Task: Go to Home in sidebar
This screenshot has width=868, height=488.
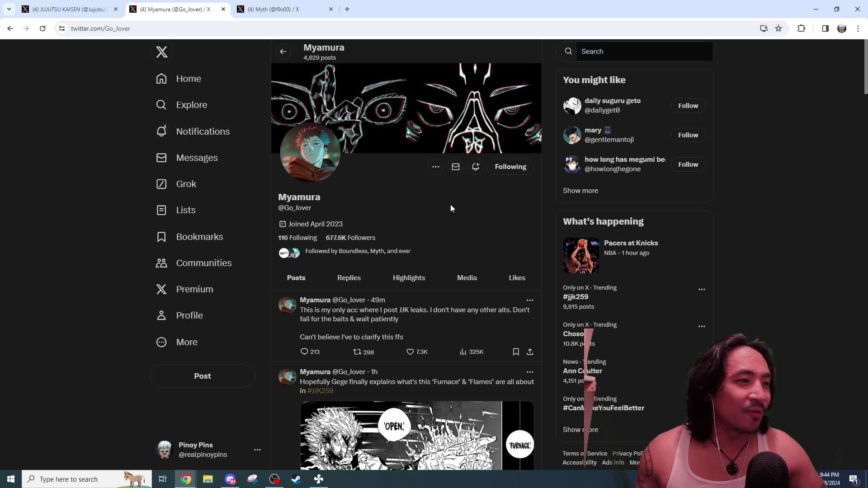Action: click(179, 79)
